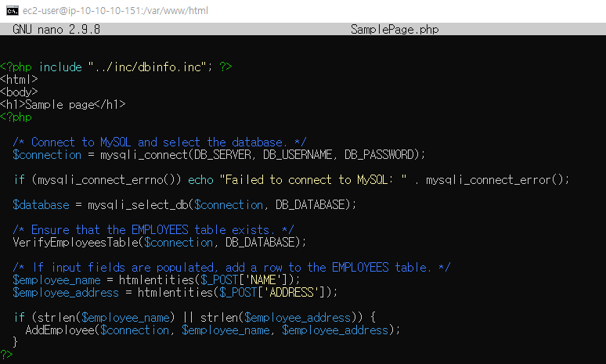Image resolution: width=606 pixels, height=364 pixels.
Task: Click DB_PASSWORD in mysqli_connect call
Action: click(379, 155)
